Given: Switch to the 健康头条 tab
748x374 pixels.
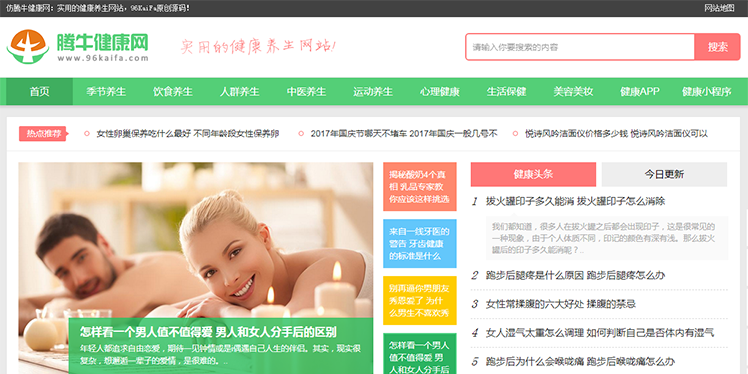Looking at the screenshot, I should pyautogui.click(x=533, y=174).
